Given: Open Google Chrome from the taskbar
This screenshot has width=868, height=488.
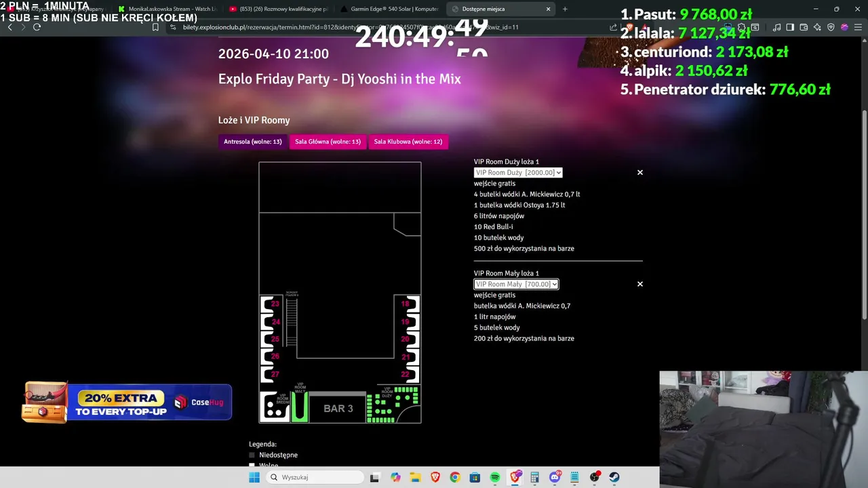Looking at the screenshot, I should click(455, 477).
